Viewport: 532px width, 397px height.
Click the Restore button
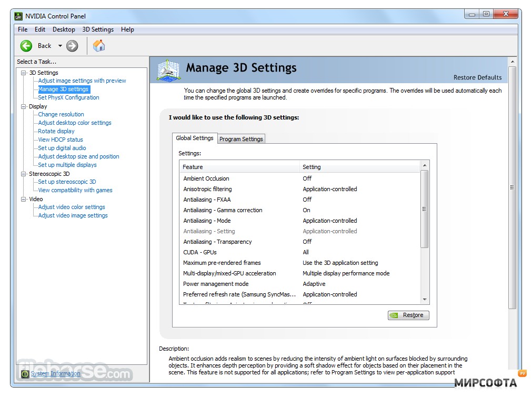pyautogui.click(x=408, y=315)
